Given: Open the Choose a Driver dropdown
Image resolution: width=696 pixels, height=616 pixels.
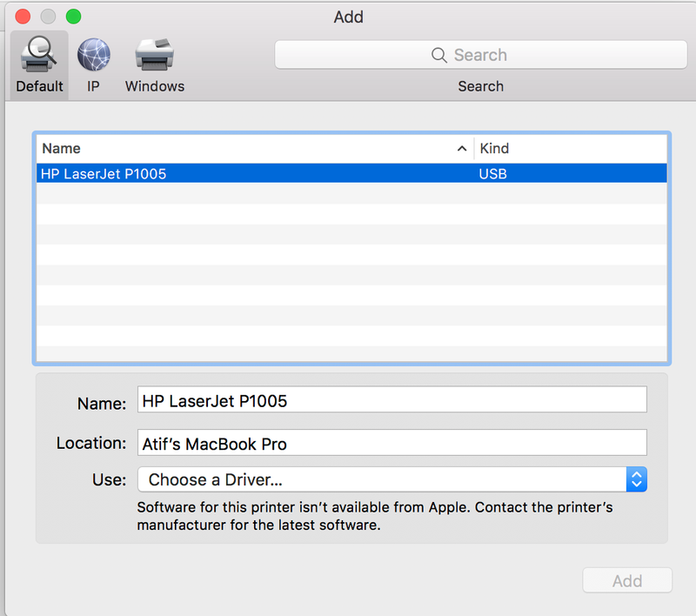Looking at the screenshot, I should pos(392,479).
